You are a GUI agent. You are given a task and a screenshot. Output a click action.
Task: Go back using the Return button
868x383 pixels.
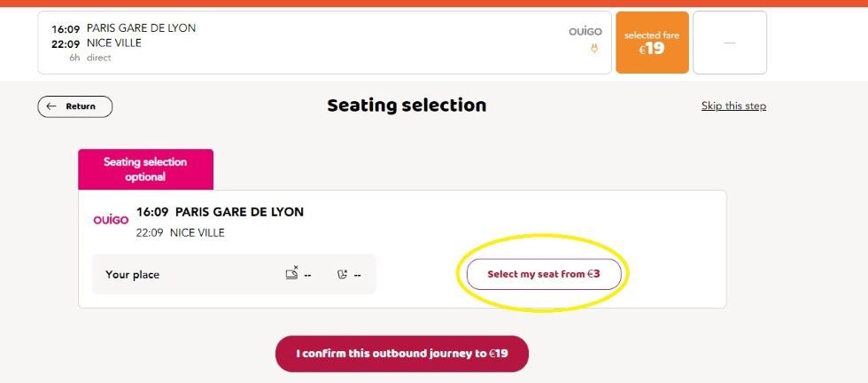pyautogui.click(x=74, y=106)
